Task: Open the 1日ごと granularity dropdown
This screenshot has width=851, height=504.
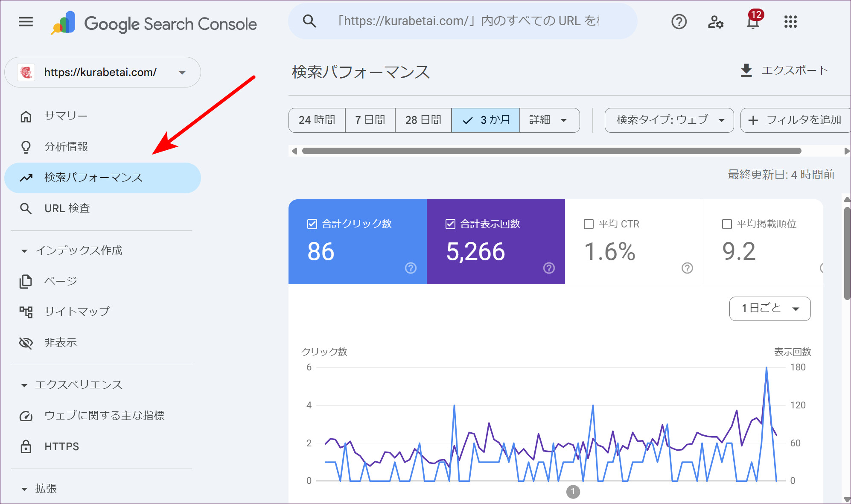Action: coord(770,309)
